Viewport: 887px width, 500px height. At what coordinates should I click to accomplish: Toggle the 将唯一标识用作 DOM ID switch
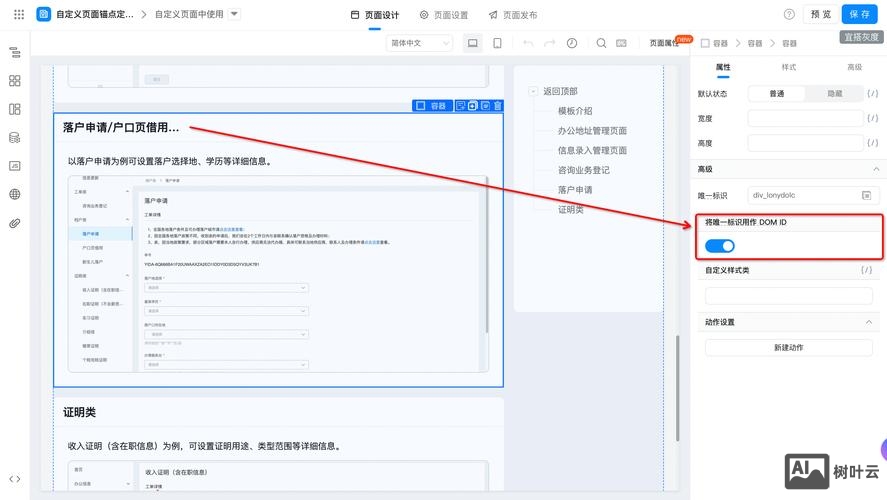[720, 246]
